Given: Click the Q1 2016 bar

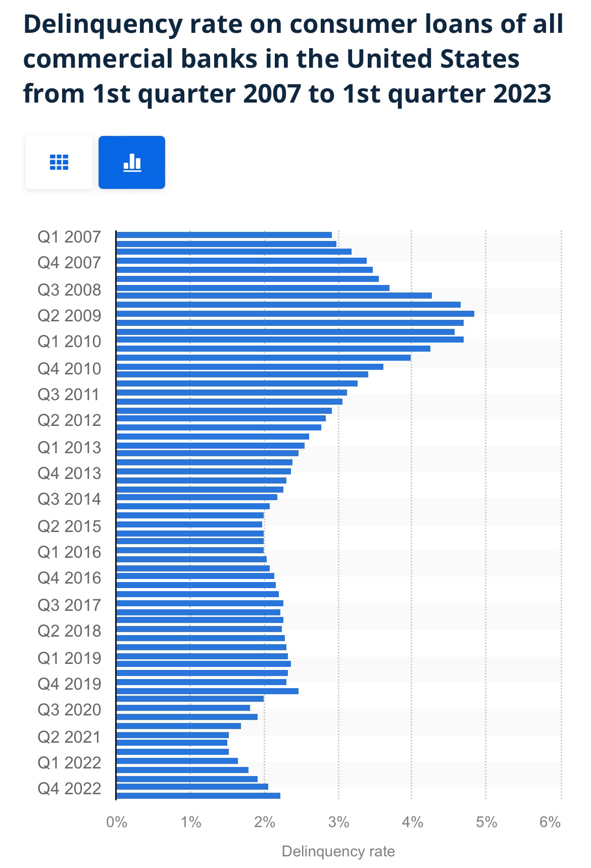Looking at the screenshot, I should point(190,550).
